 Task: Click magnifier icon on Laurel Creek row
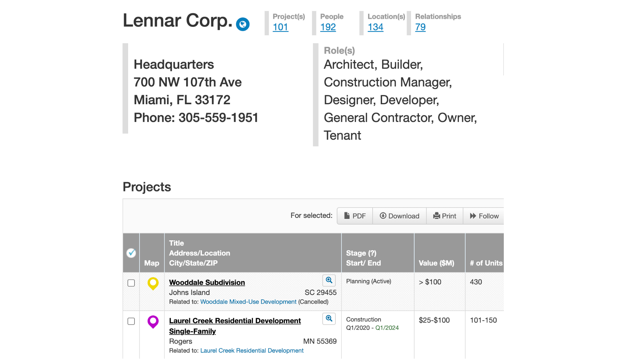pyautogui.click(x=329, y=319)
